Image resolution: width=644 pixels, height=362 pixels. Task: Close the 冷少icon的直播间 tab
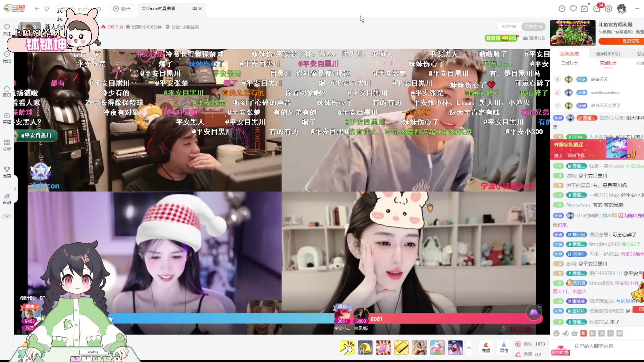click(x=200, y=9)
